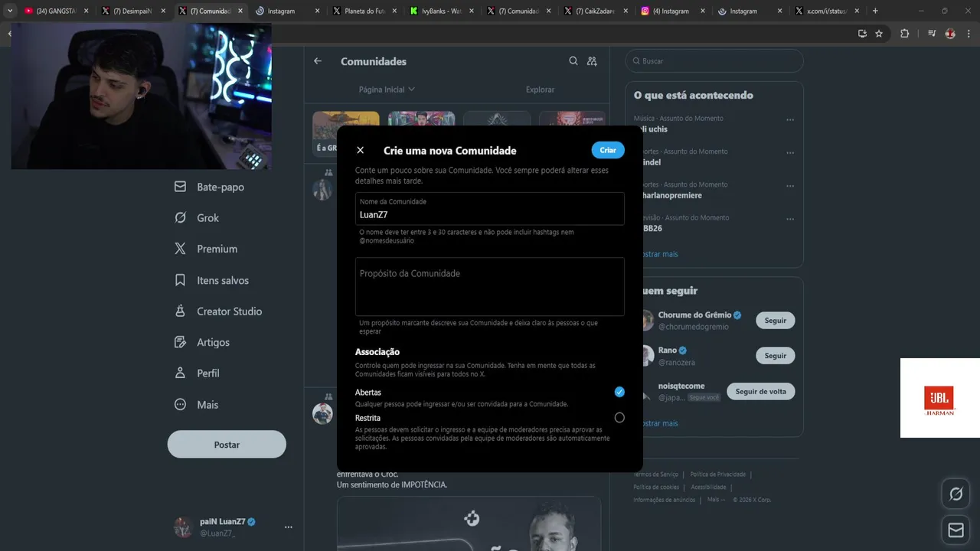Screen dimensions: 980x551
Task: Switch to the DesimpaiN browser tab
Action: point(135,11)
